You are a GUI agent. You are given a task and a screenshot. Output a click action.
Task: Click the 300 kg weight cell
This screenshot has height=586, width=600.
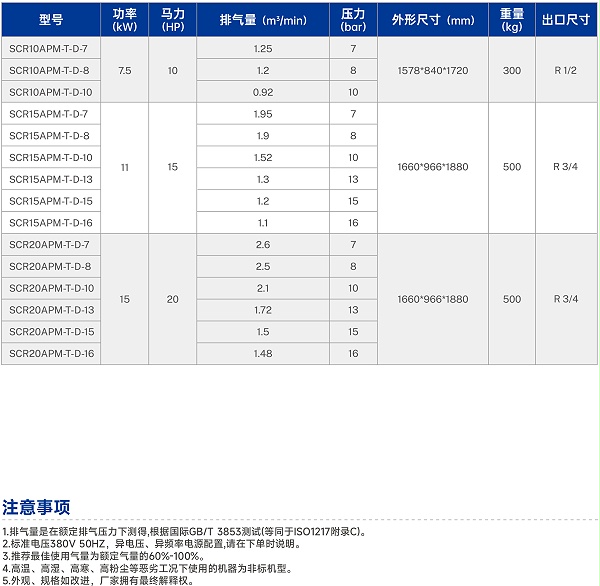512,71
